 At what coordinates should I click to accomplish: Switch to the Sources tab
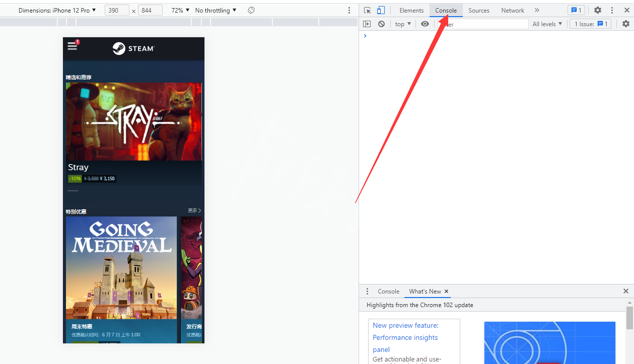tap(479, 10)
